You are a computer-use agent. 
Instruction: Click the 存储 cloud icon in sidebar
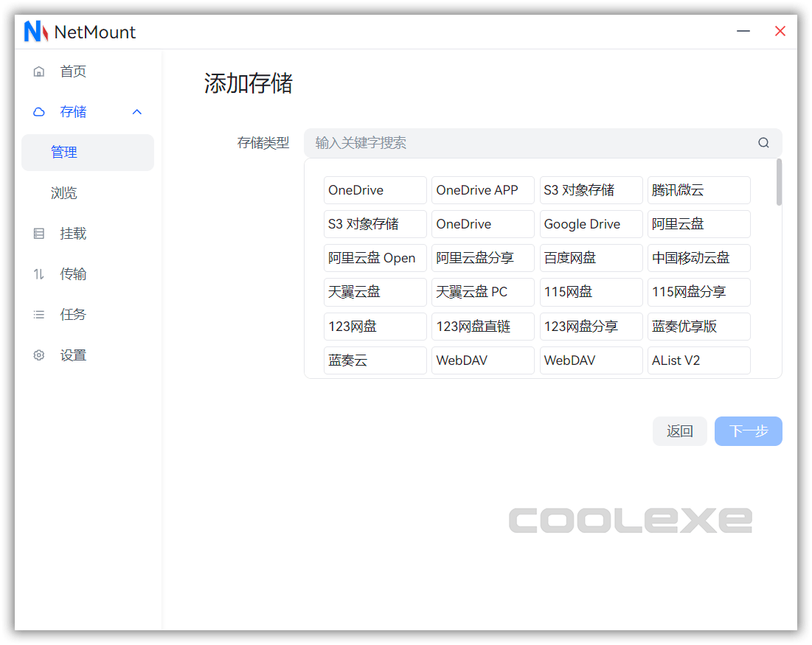tap(38, 111)
